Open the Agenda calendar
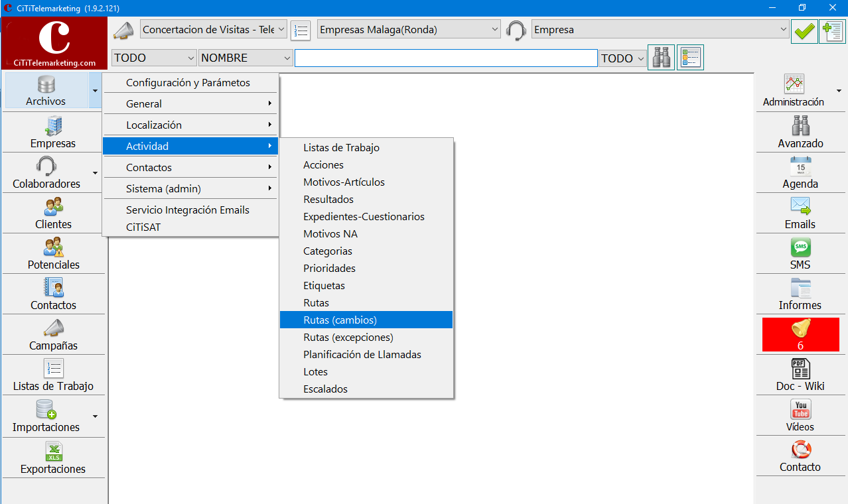This screenshot has width=848, height=504. tap(801, 173)
